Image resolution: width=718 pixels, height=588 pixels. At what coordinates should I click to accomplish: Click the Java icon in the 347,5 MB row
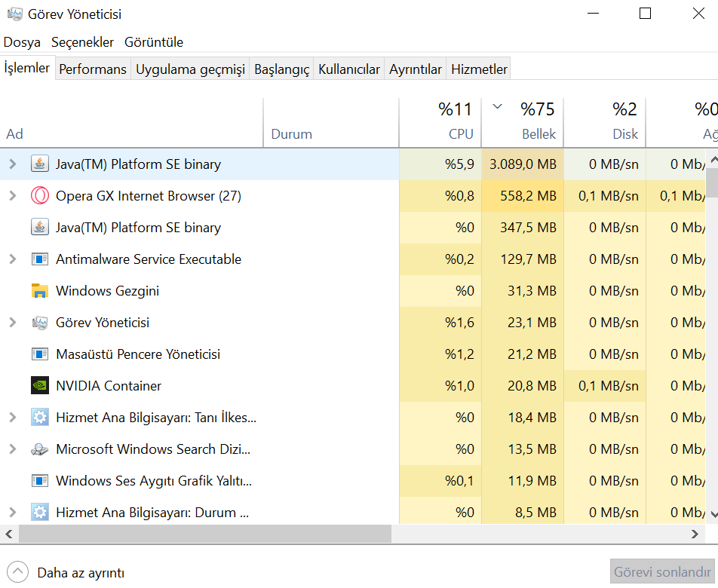point(40,228)
